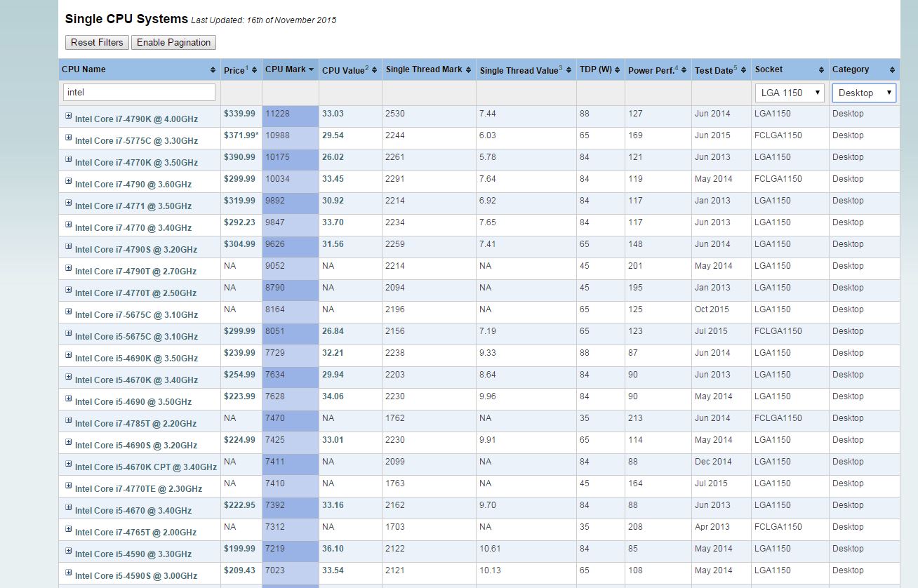Expand the Intel Core i5-4690 @ 3.50GHz row
918x588 pixels.
pyautogui.click(x=69, y=399)
